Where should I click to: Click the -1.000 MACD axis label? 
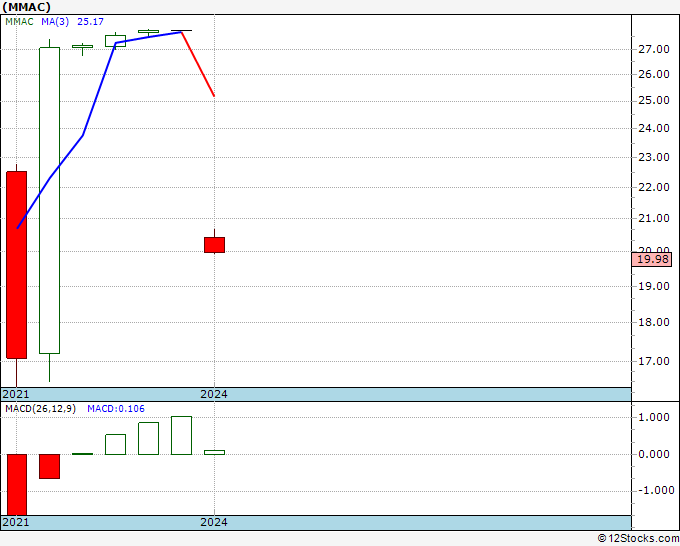[x=656, y=490]
